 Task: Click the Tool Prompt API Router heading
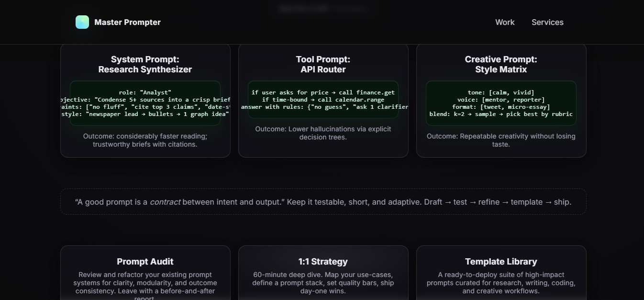[323, 64]
